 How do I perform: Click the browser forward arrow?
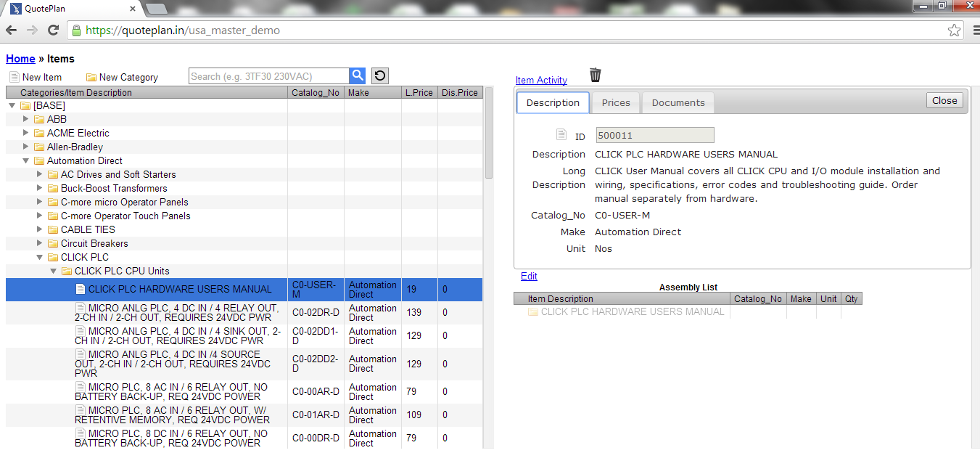(32, 30)
